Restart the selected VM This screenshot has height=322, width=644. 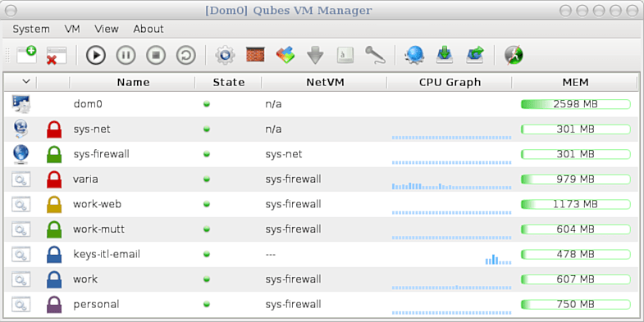[x=185, y=55]
